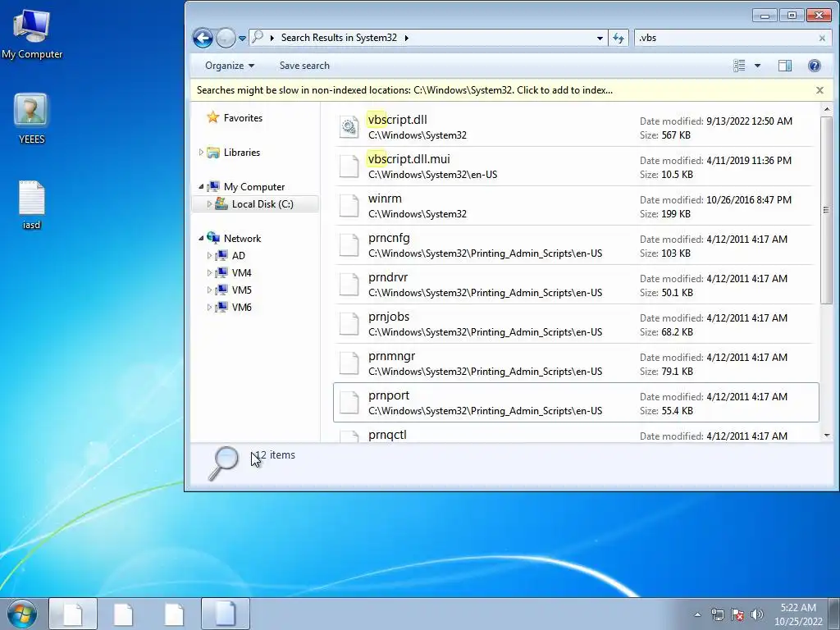Open the Action Center flag tray icon
This screenshot has width=840, height=630.
737,614
